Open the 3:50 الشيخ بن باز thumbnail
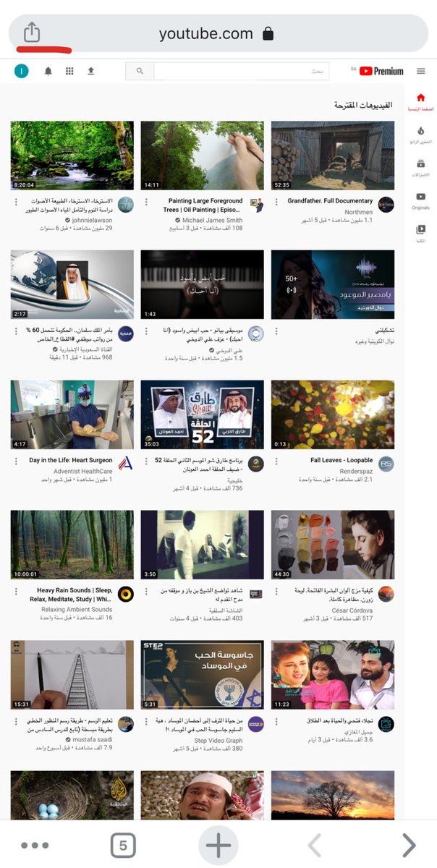 [x=203, y=545]
